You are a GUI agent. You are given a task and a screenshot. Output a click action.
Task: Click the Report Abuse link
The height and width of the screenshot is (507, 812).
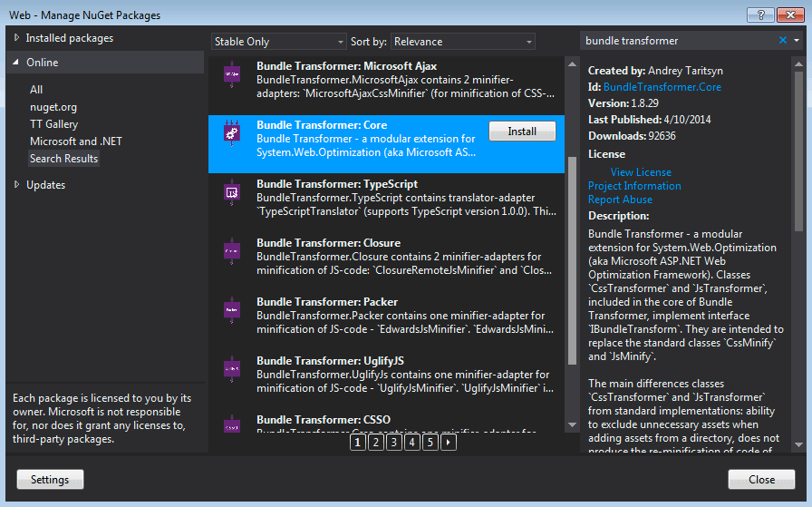point(620,199)
